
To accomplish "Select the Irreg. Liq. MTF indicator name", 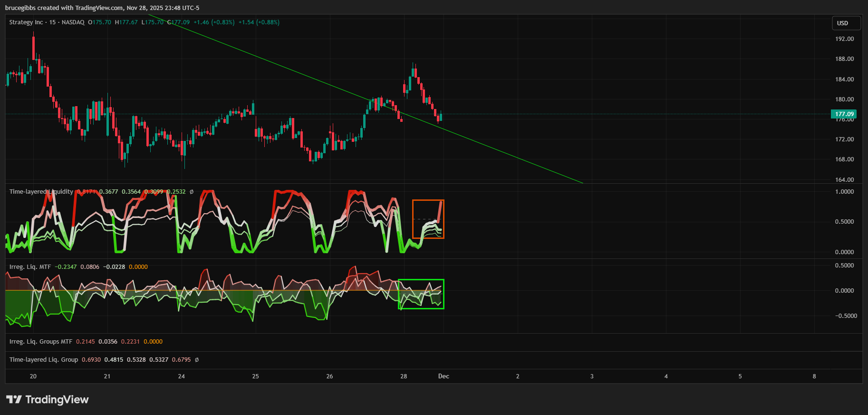I will 30,267.
